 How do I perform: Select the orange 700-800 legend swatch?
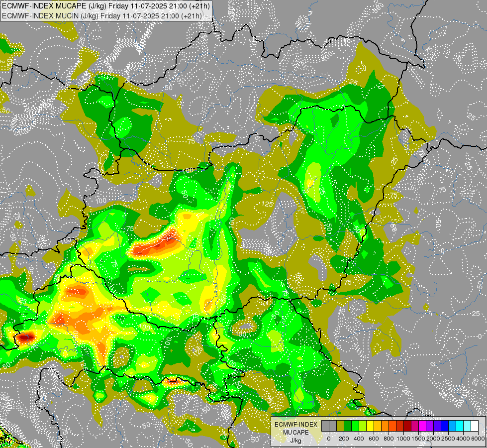point(385,426)
